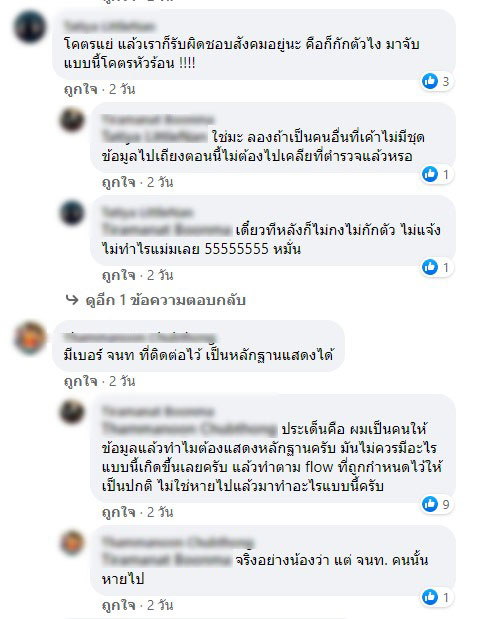Viewport: 495px width, 619px height.
Task: Like the reply with 55555555
Action: [x=118, y=275]
